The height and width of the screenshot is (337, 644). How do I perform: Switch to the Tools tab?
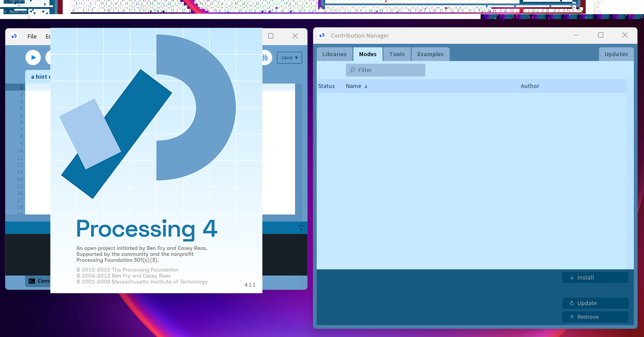[397, 54]
